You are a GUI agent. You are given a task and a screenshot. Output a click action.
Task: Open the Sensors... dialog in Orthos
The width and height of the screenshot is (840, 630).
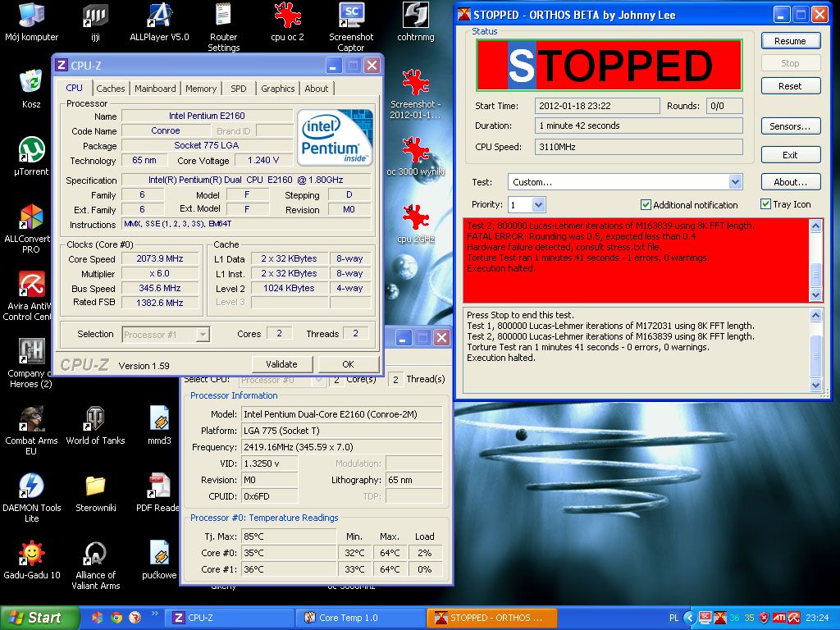pyautogui.click(x=790, y=126)
